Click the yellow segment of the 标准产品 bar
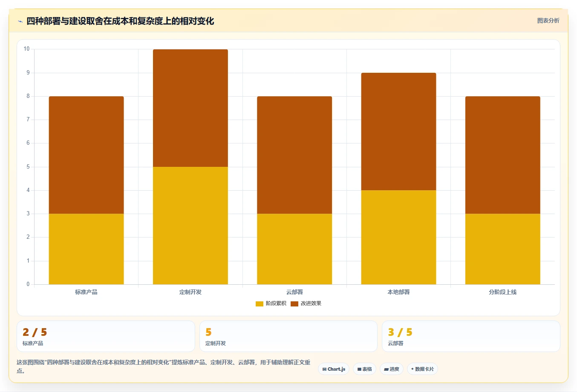Viewport: 577px width, 392px height. 87,249
